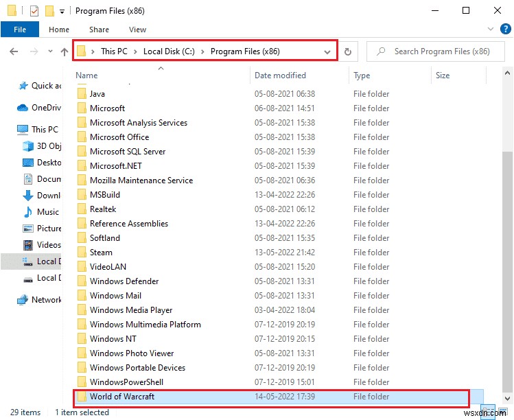The width and height of the screenshot is (514, 420).
Task: Select Videos in the navigation pane
Action: pos(42,245)
